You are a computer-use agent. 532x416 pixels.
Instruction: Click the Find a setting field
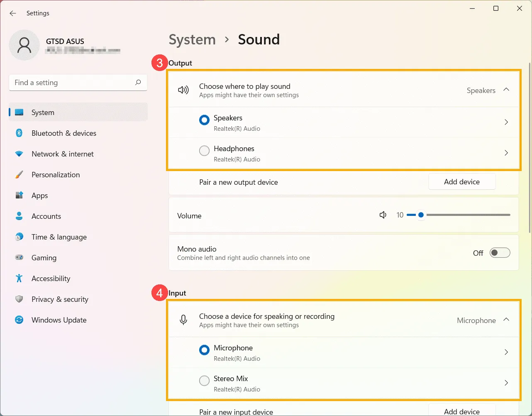pos(73,83)
